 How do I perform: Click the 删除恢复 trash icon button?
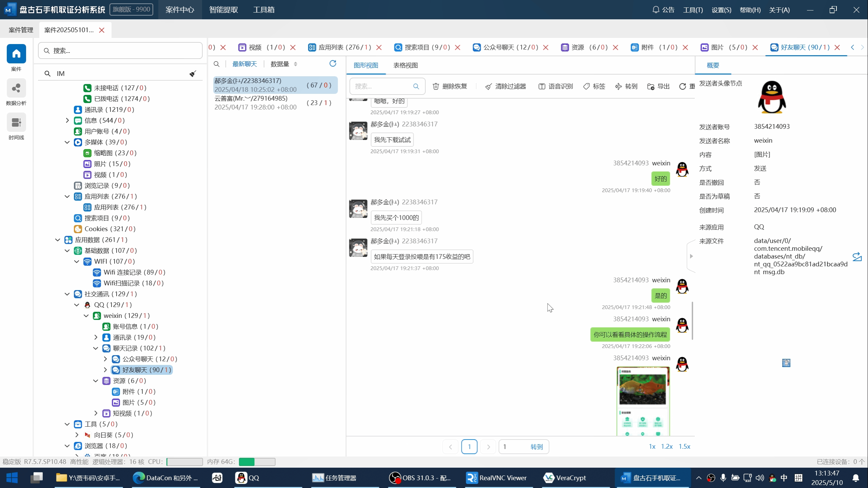click(436, 86)
